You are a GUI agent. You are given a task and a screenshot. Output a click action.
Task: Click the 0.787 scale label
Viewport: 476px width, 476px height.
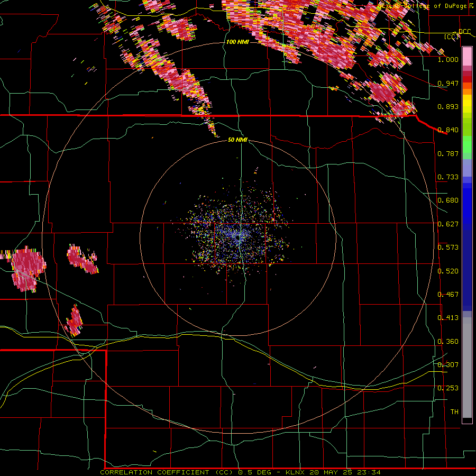448,153
